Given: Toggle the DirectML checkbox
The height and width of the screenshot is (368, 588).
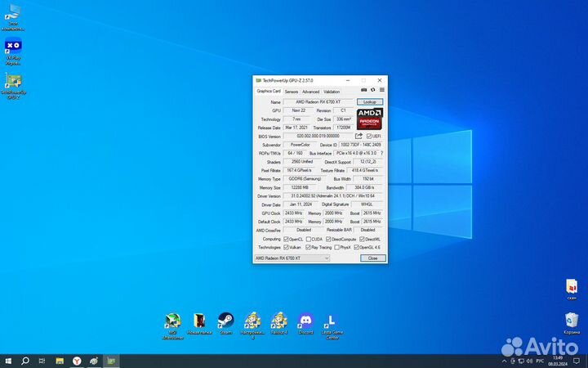Looking at the screenshot, I should (362, 239).
